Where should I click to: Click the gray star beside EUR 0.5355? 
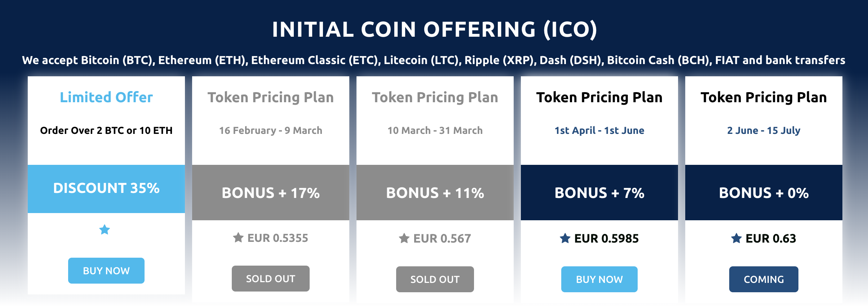point(238,238)
